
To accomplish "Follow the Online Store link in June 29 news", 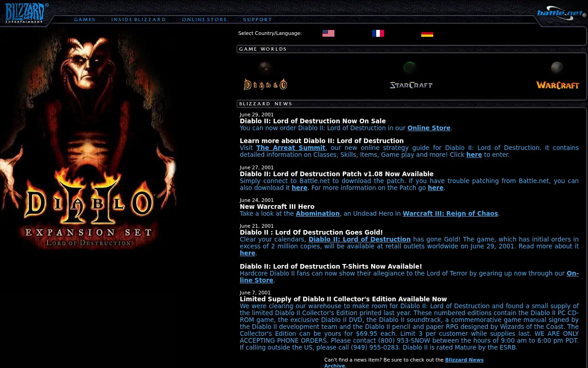I will coord(429,128).
